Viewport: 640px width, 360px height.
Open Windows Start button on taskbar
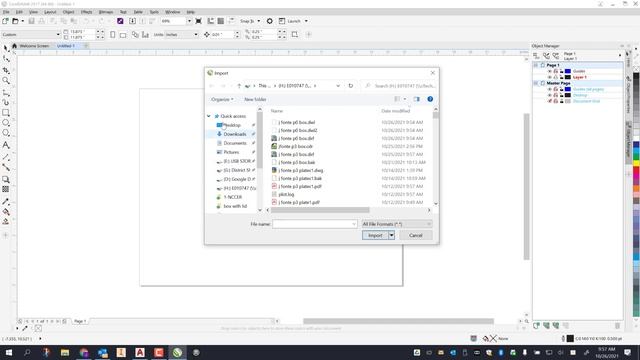pyautogui.click(x=9, y=353)
